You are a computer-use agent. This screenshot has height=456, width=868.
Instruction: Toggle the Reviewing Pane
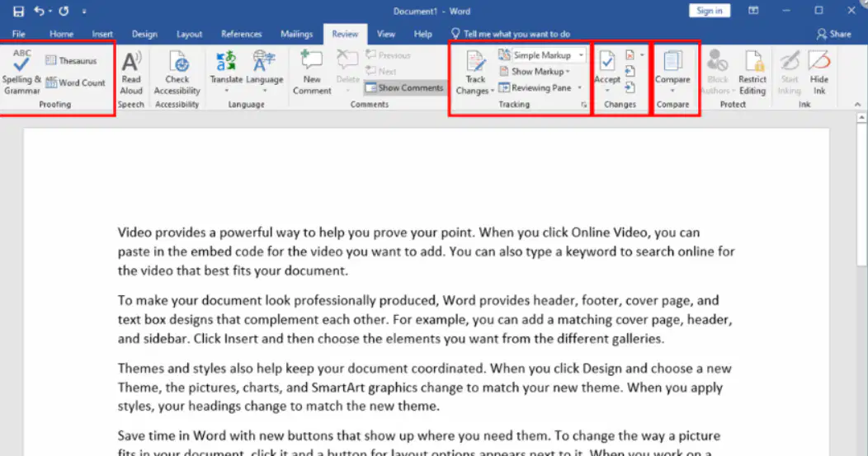[535, 87]
